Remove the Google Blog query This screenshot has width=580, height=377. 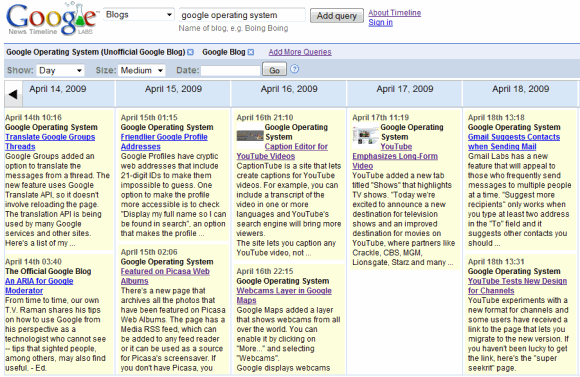pyautogui.click(x=251, y=52)
